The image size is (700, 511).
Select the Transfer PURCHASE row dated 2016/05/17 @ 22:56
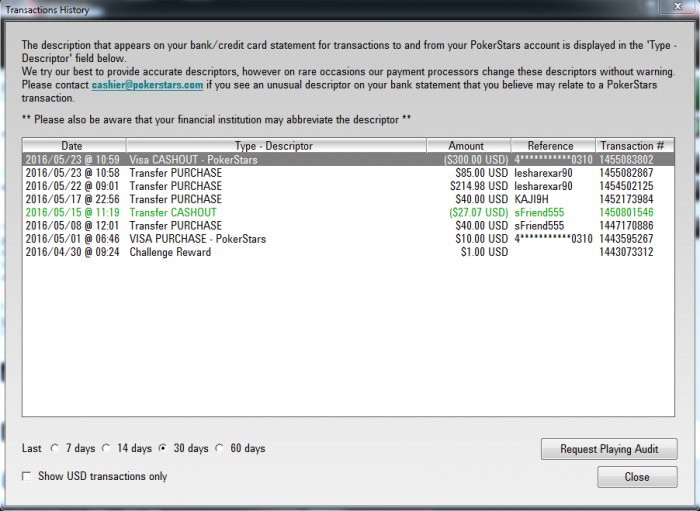(x=348, y=199)
